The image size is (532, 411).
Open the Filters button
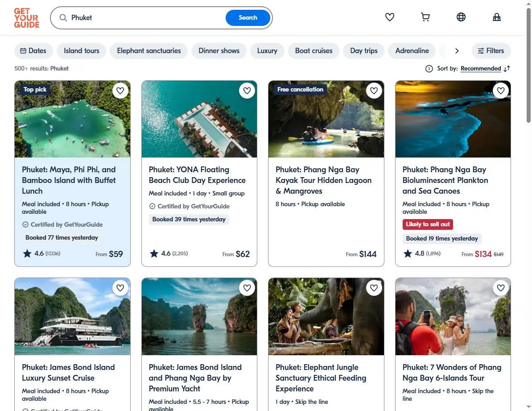(491, 50)
